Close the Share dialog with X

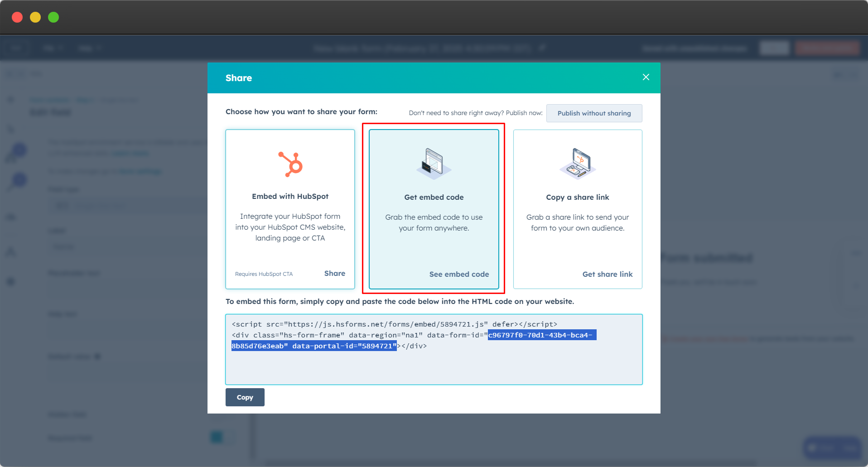[x=646, y=77]
